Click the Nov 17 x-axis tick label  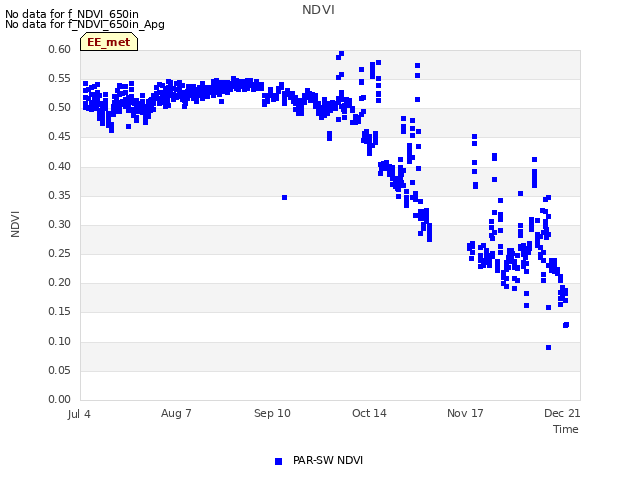click(x=465, y=413)
